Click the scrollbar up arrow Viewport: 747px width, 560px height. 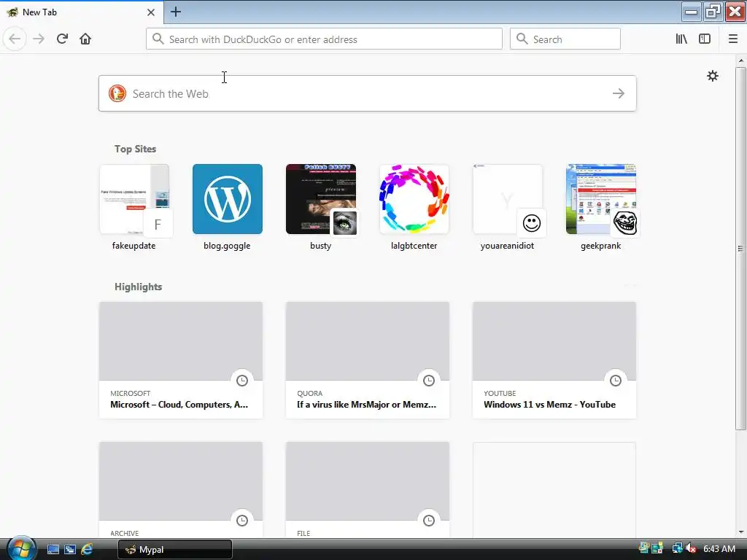coord(741,61)
